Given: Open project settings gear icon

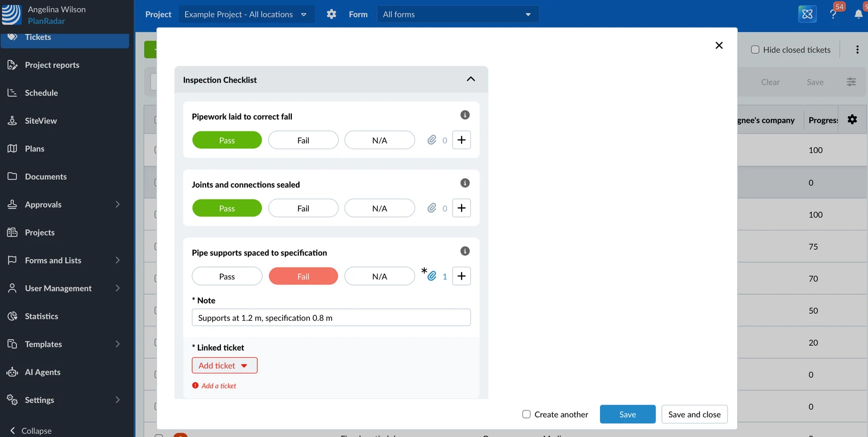Looking at the screenshot, I should (x=331, y=14).
